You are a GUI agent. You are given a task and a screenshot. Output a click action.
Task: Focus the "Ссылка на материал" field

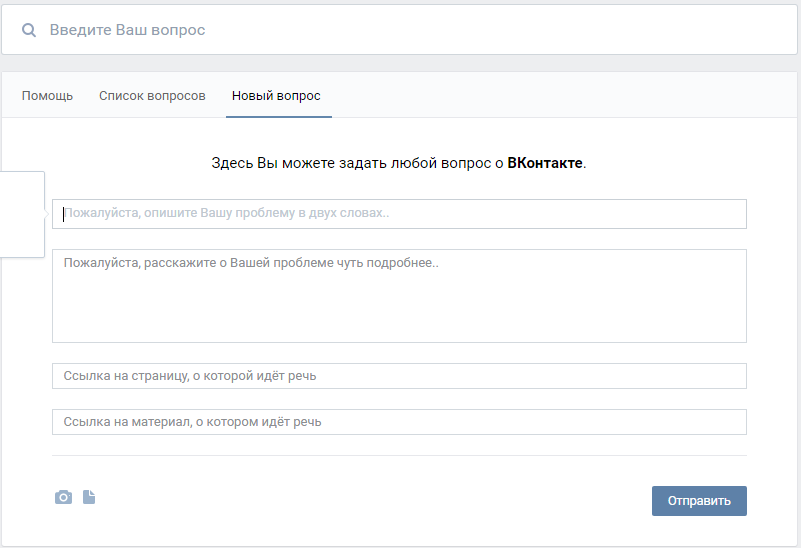(400, 422)
